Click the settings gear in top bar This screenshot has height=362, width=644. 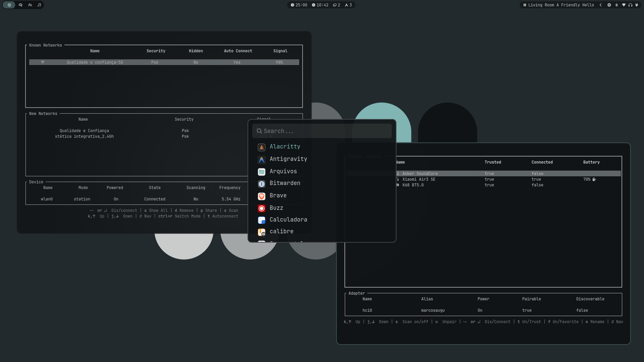609,5
